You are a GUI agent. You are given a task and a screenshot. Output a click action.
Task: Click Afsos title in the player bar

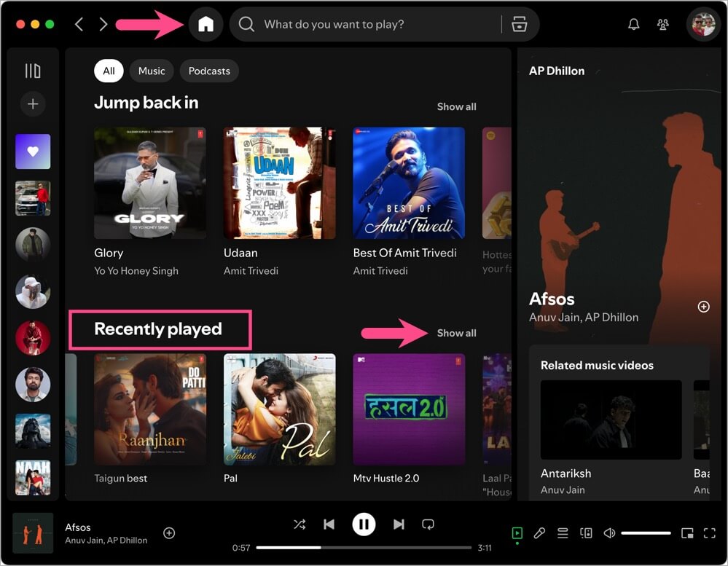(77, 527)
